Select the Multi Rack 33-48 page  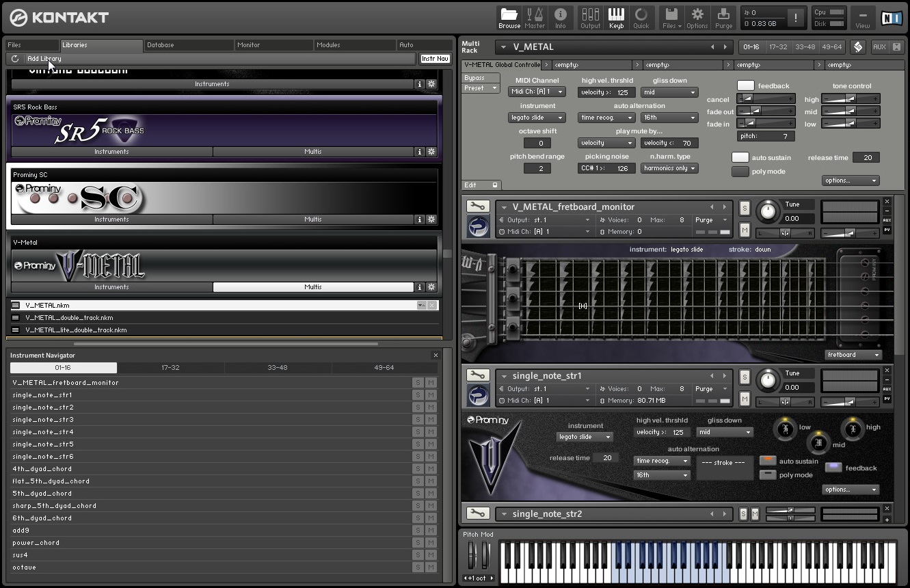(805, 47)
